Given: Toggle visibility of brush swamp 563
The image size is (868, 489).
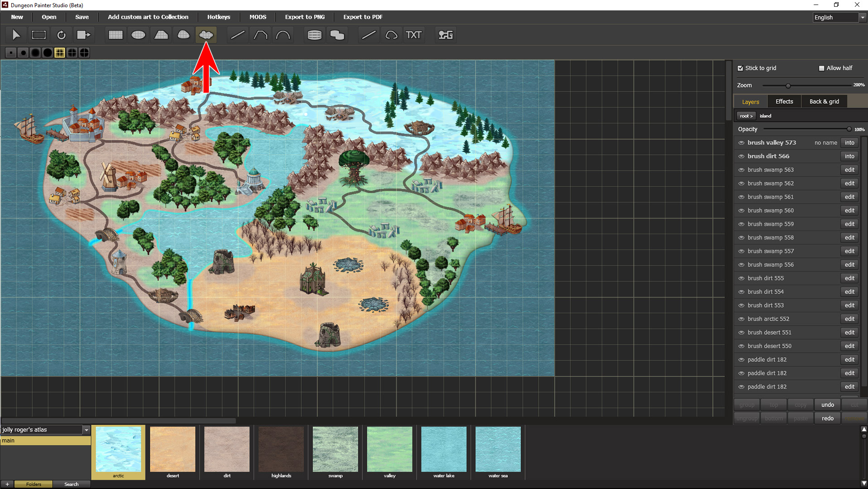Looking at the screenshot, I should 741,170.
